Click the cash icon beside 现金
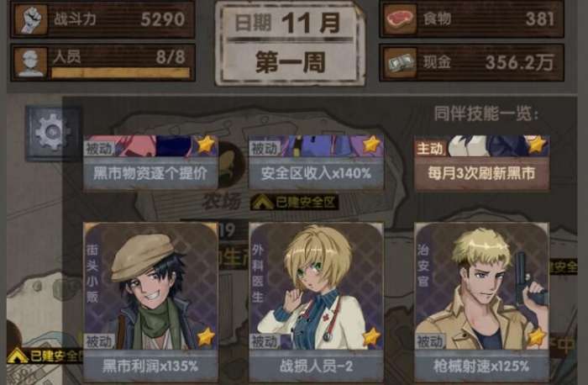Screen dimensions: 588x385 pyautogui.click(x=400, y=62)
